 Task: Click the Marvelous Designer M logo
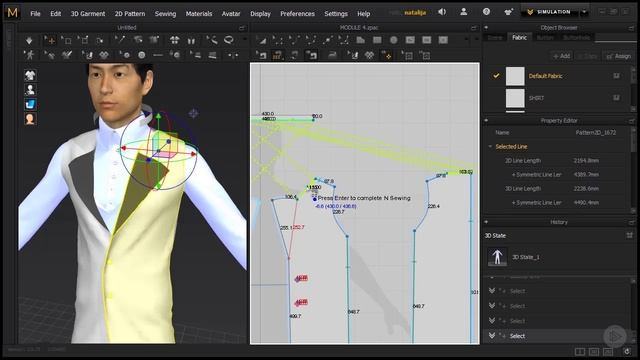(12, 13)
